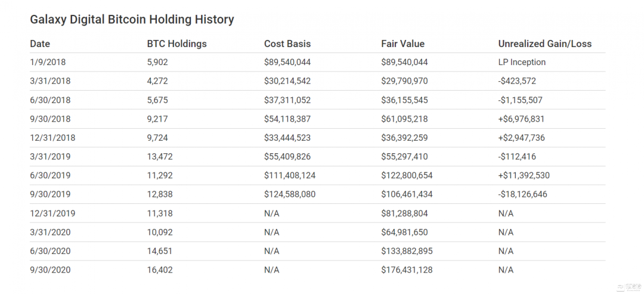Click the Galaxy Digital Bitcoin Holding History title
This screenshot has height=294, width=644.
132,20
